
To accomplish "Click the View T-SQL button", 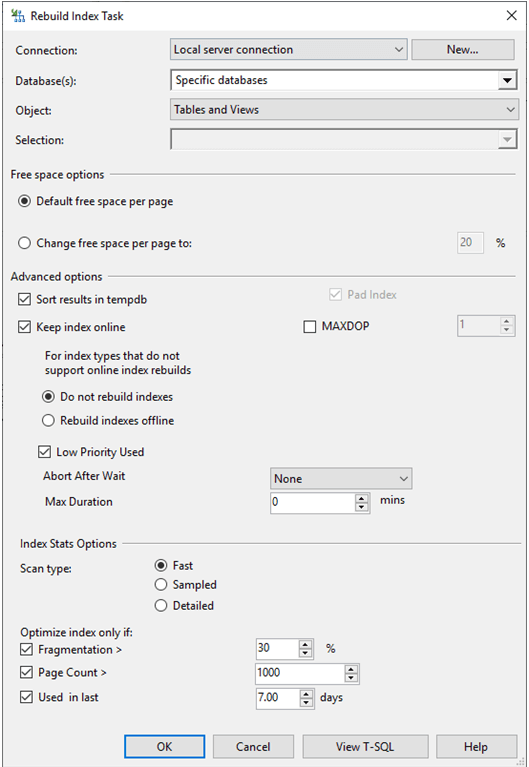I will point(365,746).
